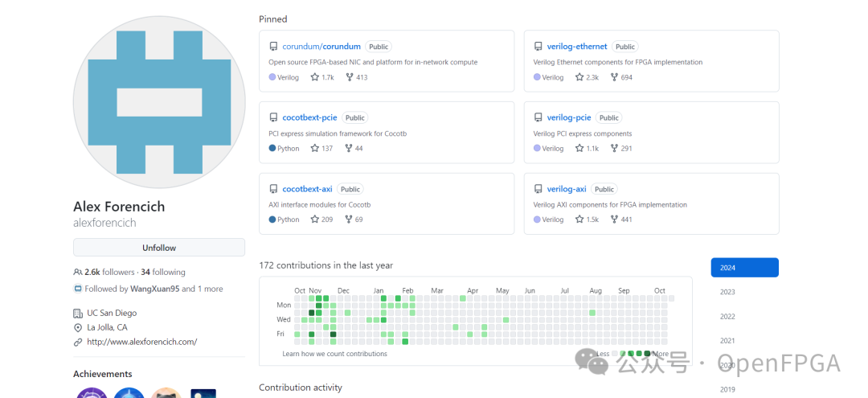Click the followers people icon
The image size is (868, 398).
[77, 272]
